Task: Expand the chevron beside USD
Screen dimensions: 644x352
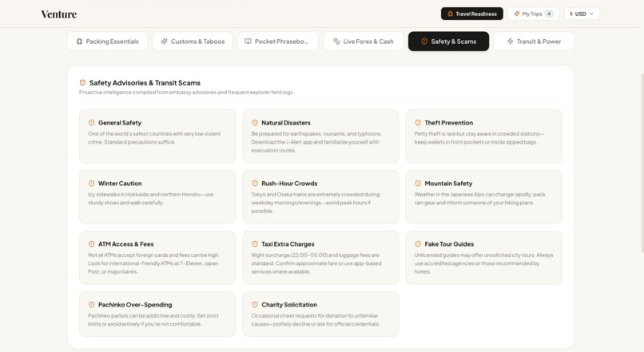Action: [x=591, y=14]
